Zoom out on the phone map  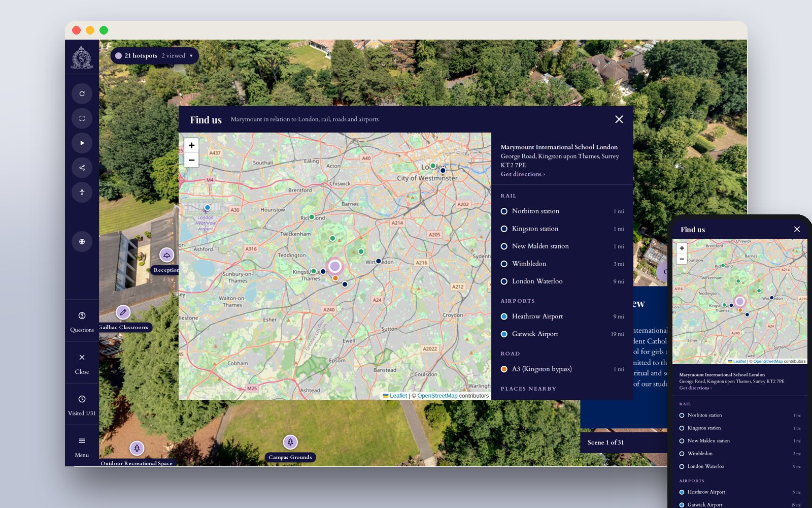click(682, 259)
